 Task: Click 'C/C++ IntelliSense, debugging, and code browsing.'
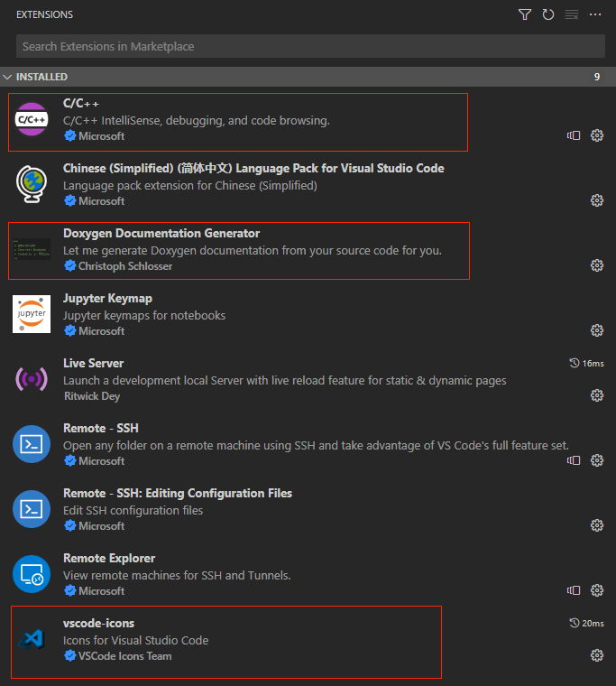click(x=197, y=120)
